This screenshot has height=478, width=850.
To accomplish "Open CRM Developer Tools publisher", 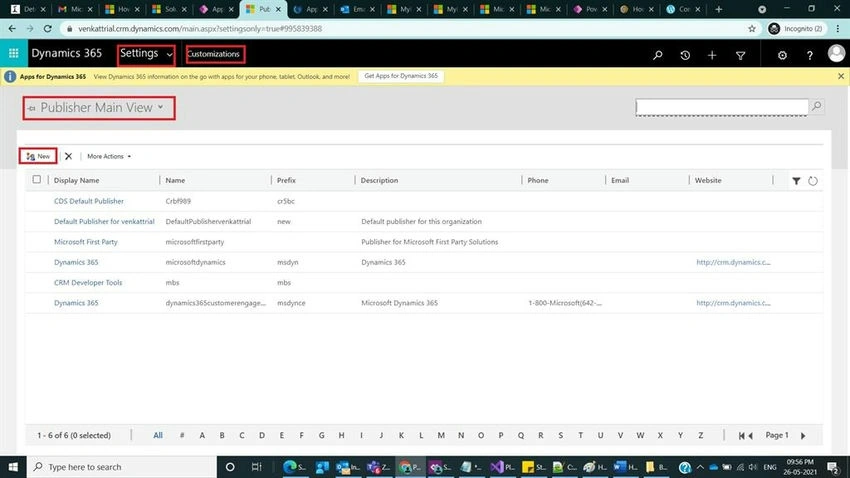I will (x=88, y=282).
